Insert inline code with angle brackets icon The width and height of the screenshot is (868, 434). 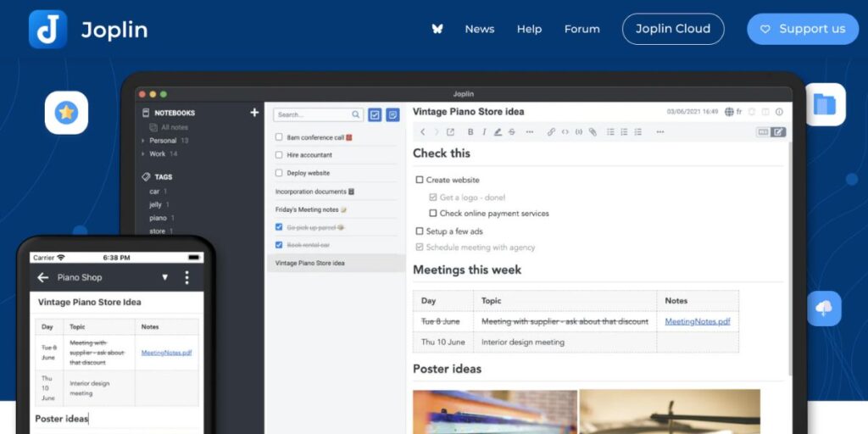tap(565, 131)
